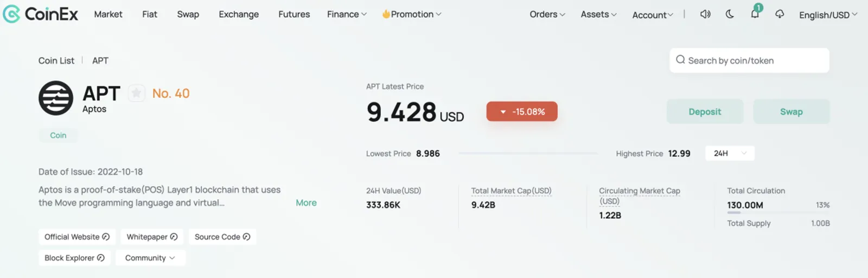
Task: Open the Finance menu
Action: pos(347,14)
